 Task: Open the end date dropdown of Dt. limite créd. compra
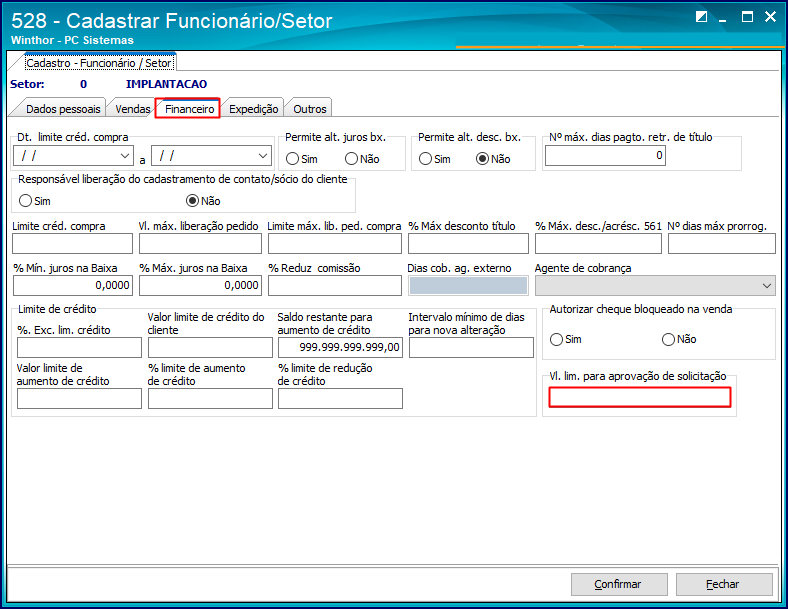tap(263, 156)
